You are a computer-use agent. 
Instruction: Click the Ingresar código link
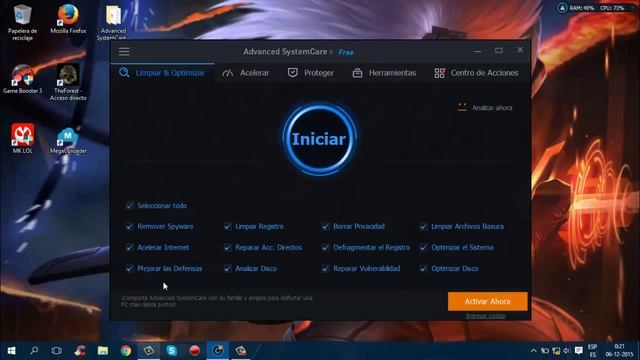point(486,316)
